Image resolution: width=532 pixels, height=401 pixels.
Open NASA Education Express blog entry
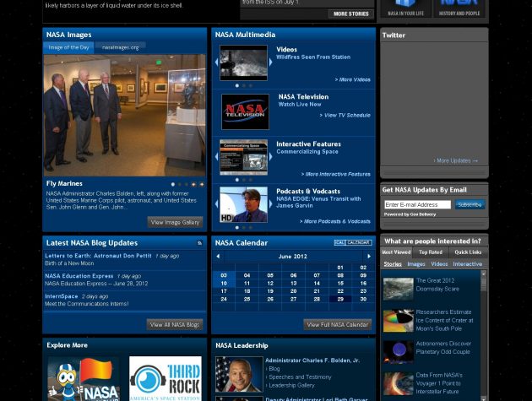(x=79, y=276)
